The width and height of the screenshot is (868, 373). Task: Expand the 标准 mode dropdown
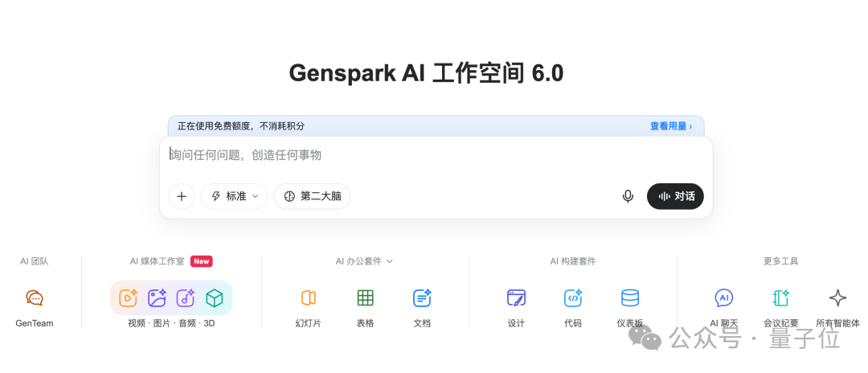[x=234, y=196]
